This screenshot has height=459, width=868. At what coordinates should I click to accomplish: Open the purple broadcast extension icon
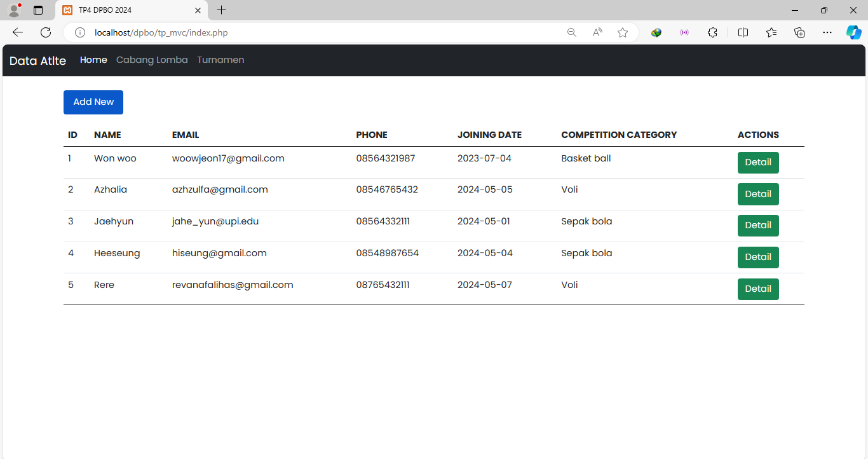tap(684, 32)
